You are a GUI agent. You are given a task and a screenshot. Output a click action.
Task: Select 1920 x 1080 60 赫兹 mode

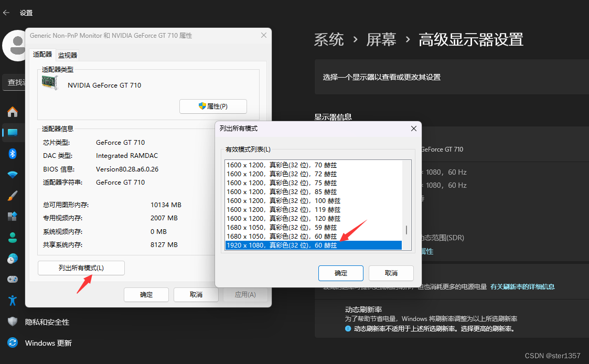pos(313,245)
